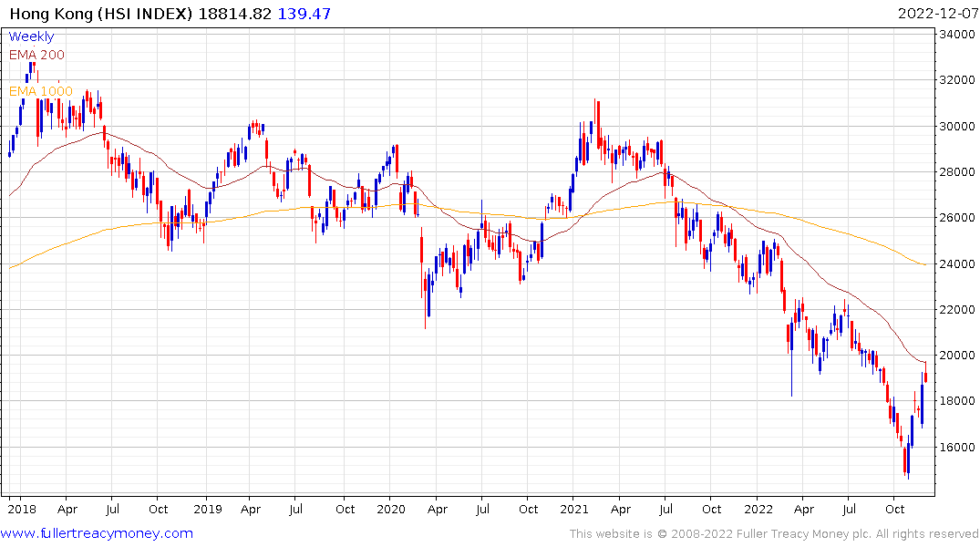
Task: Click the 18000 price axis label
Action: point(957,401)
